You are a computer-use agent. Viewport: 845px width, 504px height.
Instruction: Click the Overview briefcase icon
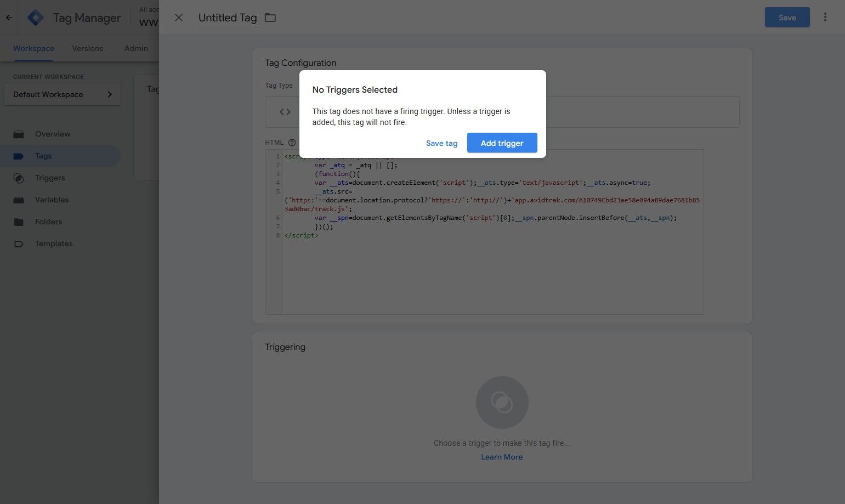pyautogui.click(x=19, y=134)
